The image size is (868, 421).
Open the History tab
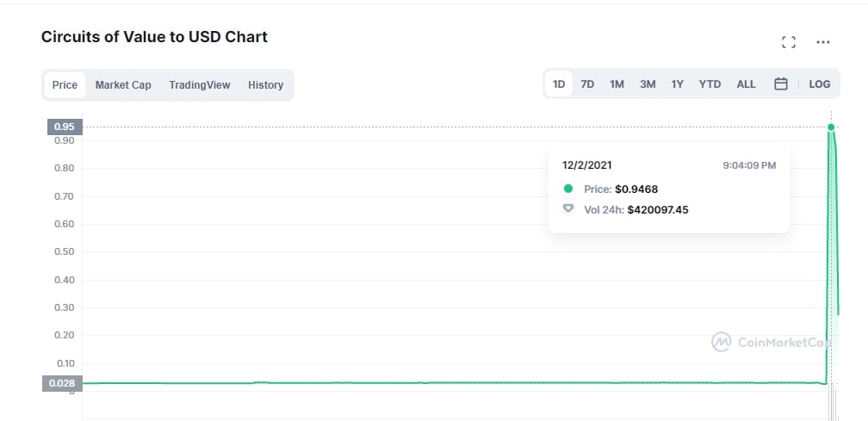click(x=266, y=85)
